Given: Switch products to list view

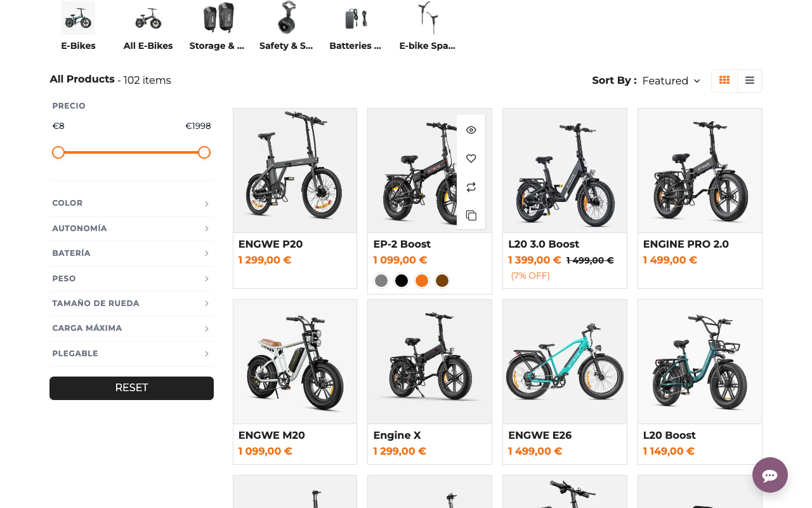Looking at the screenshot, I should point(749,81).
